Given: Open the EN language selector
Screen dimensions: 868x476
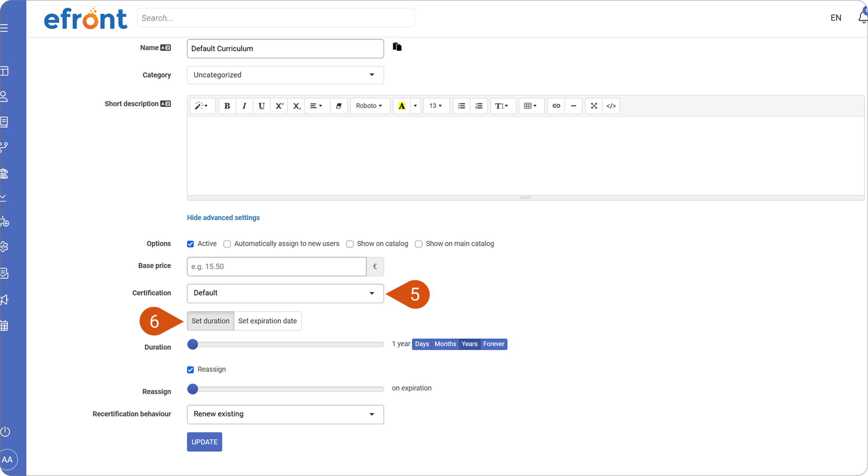Looking at the screenshot, I should coord(836,18).
